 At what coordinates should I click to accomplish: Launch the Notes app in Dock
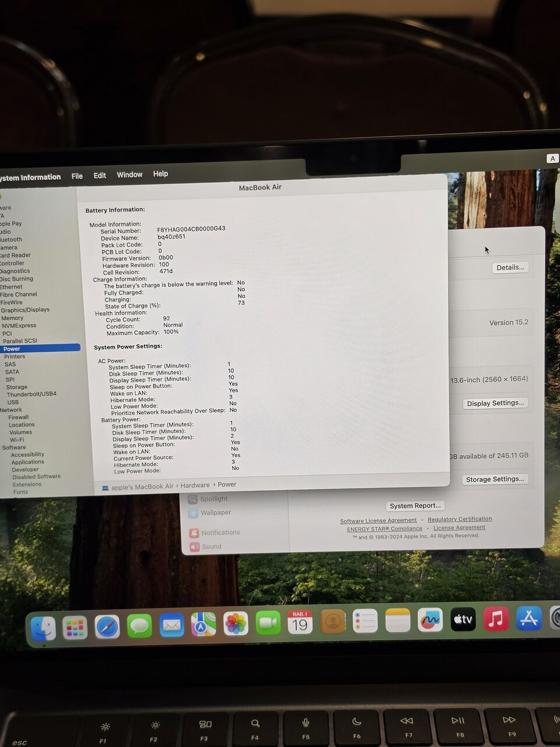pos(398,620)
